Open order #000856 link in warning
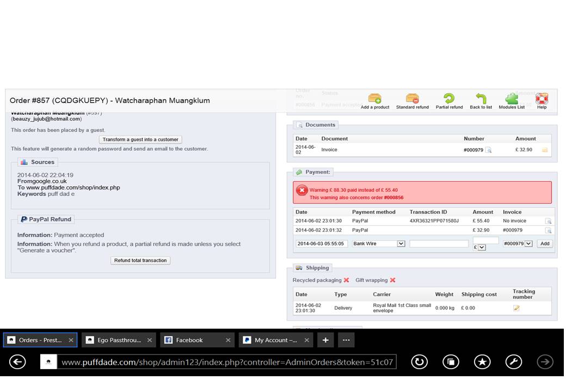This screenshot has width=566, height=392. 394,198
